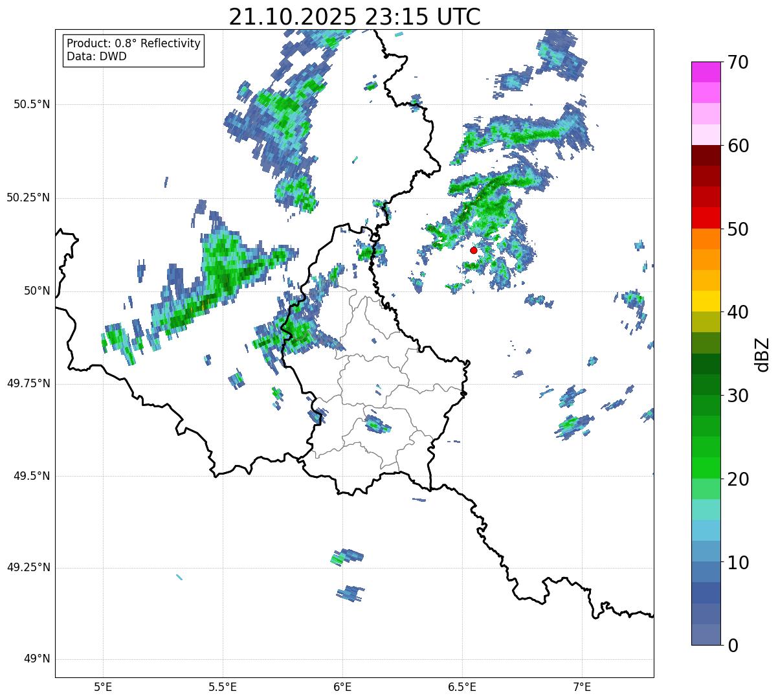Click the longitude label 5.5°E

pos(223,687)
